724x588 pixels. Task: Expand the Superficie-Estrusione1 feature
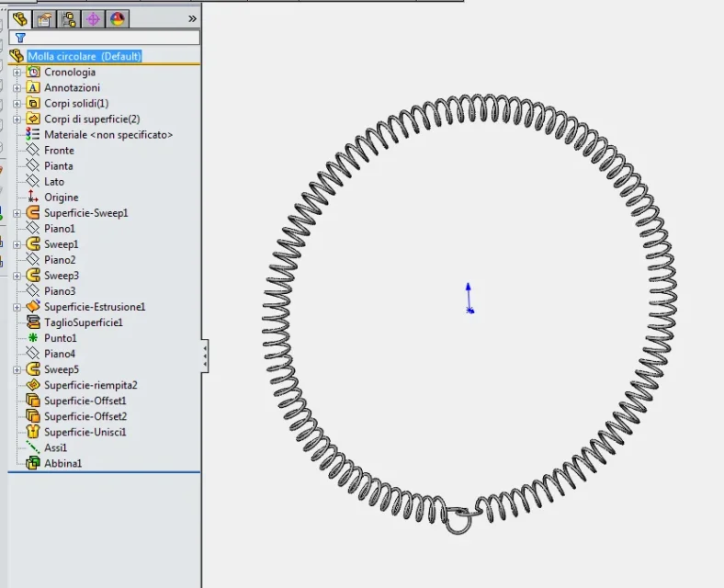pyautogui.click(x=17, y=308)
